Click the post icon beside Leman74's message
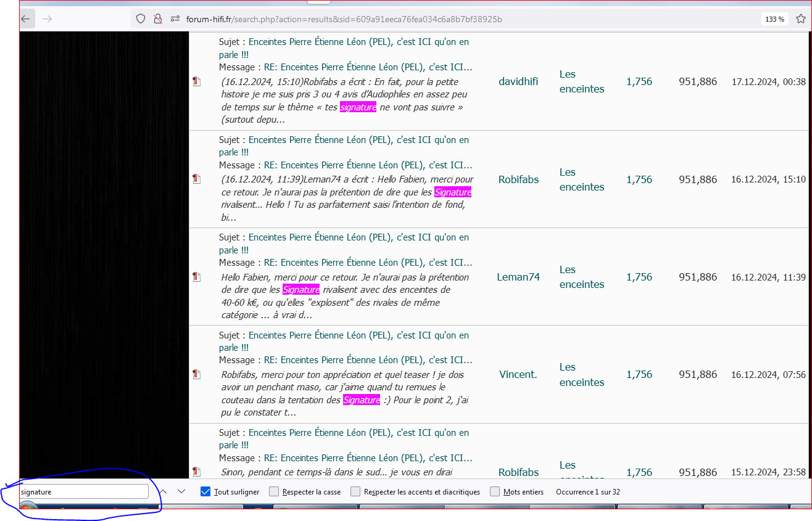Viewport: 812px width, 521px height. [197, 277]
